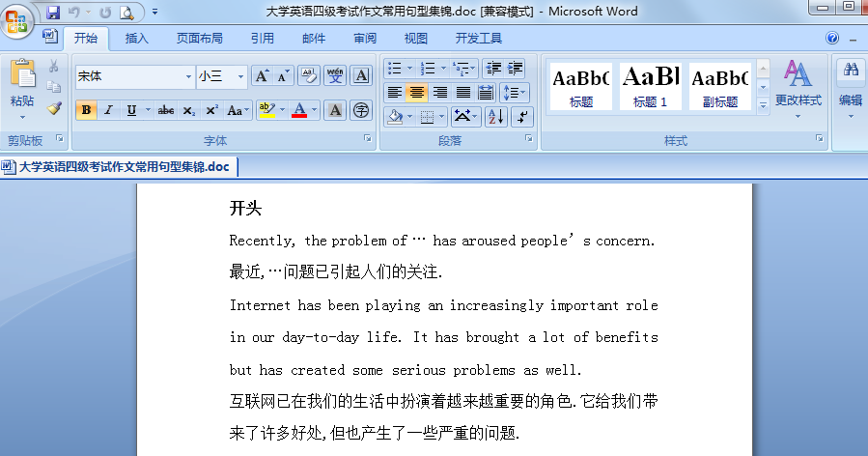Decrease paragraph indent
Image resolution: width=868 pixels, height=456 pixels.
(x=493, y=69)
